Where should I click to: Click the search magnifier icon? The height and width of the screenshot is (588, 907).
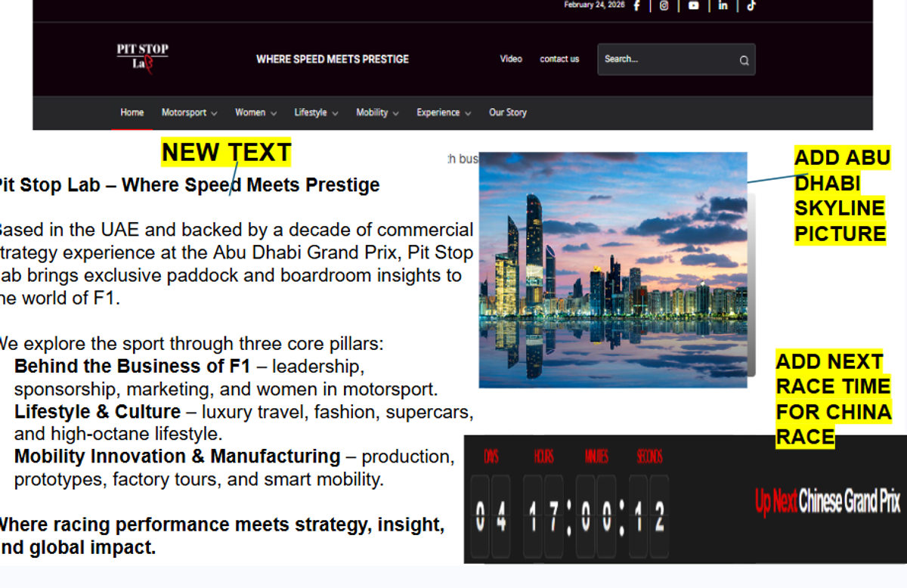click(744, 60)
